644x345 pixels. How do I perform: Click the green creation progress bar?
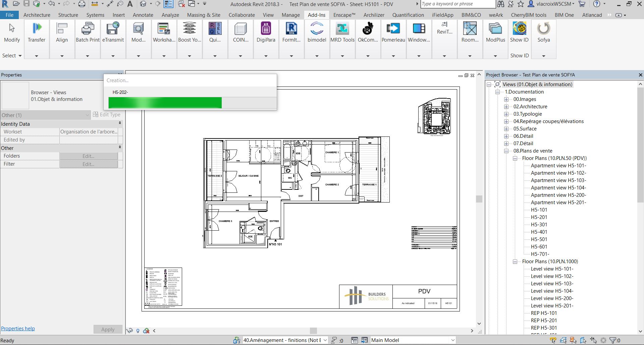[x=165, y=103]
